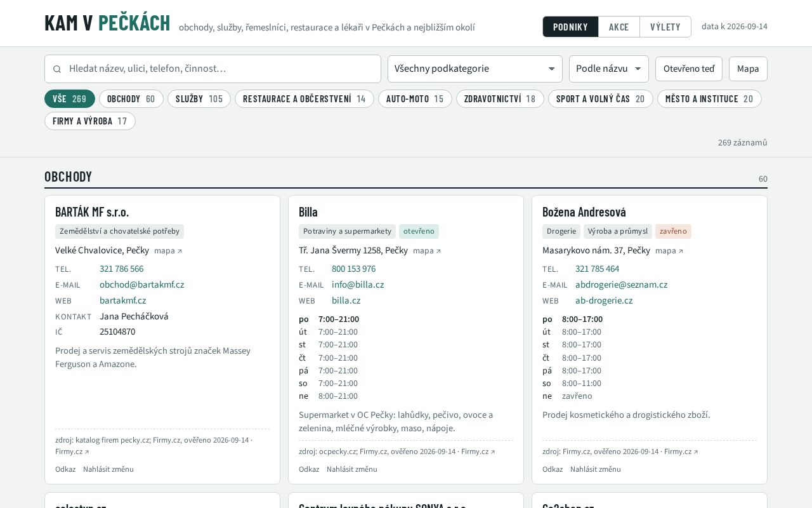This screenshot has height=508, width=812.
Task: Click the Výroba a průmysl tag
Action: [618, 231]
